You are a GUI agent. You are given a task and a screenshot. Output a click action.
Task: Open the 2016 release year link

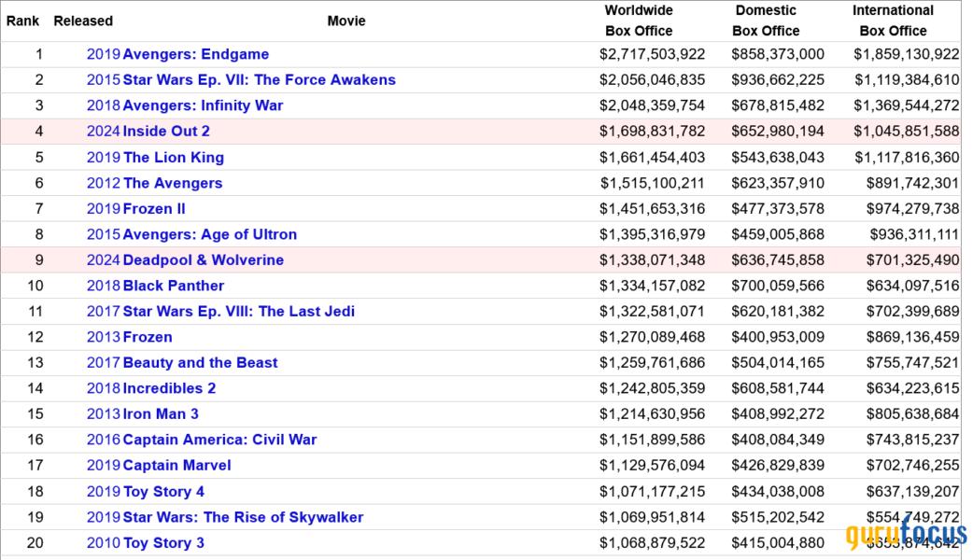pos(103,440)
